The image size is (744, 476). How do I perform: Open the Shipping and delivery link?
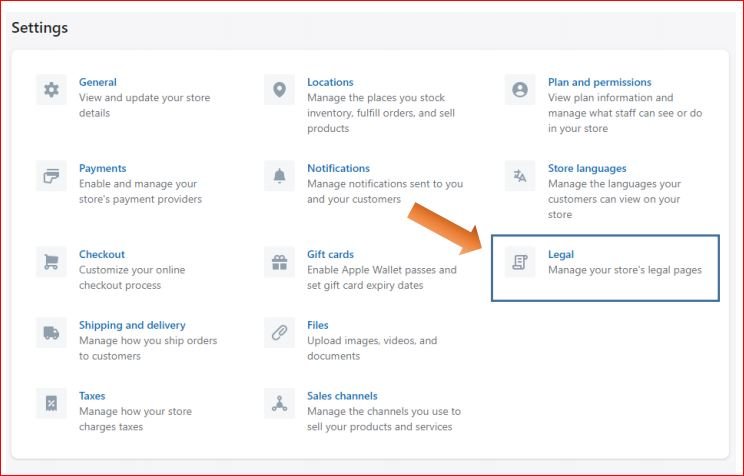(132, 325)
